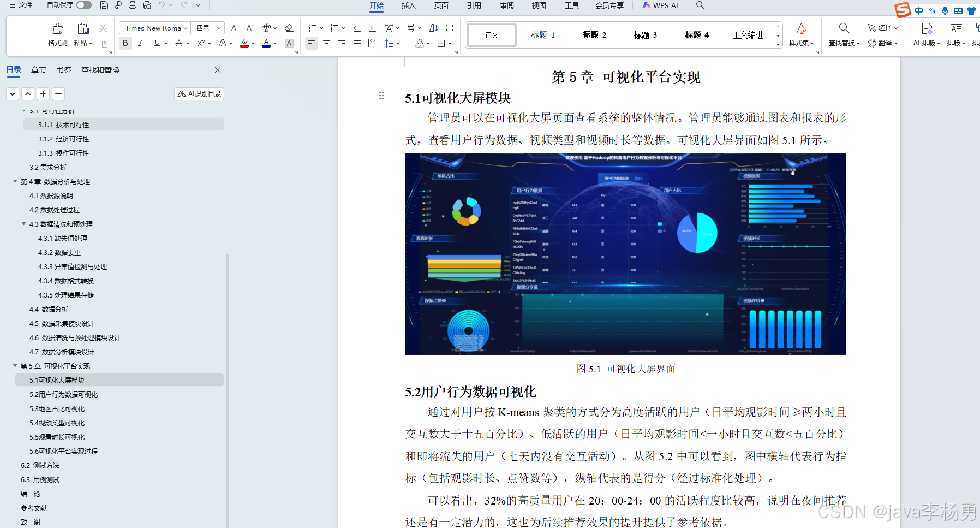Select justified text alignment
Screen dimensions: 980x528
[x=357, y=43]
